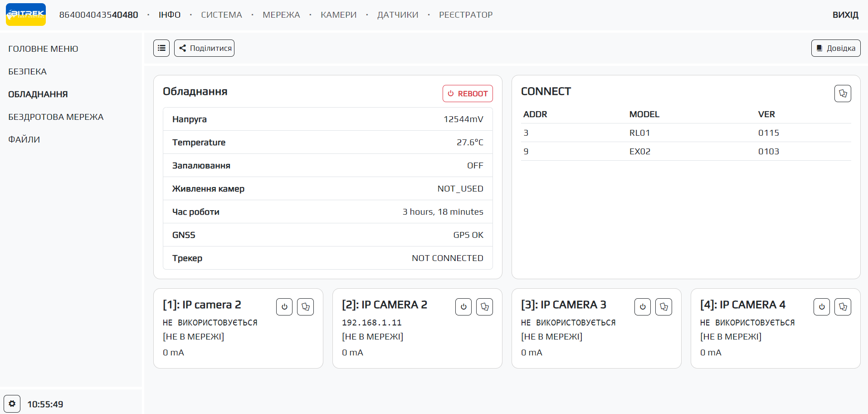Toggle power for IP camera 1
Viewport: 868px width, 414px height.
tap(284, 307)
